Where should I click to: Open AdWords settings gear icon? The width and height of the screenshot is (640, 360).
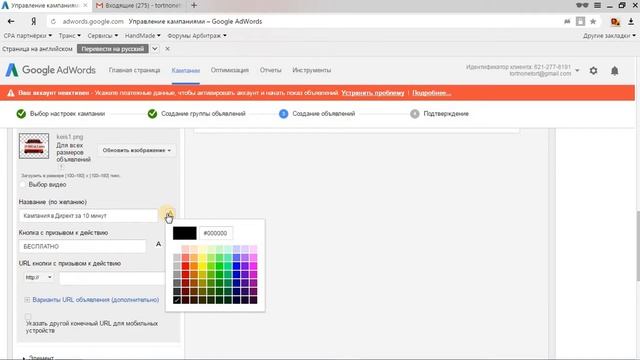click(x=593, y=71)
